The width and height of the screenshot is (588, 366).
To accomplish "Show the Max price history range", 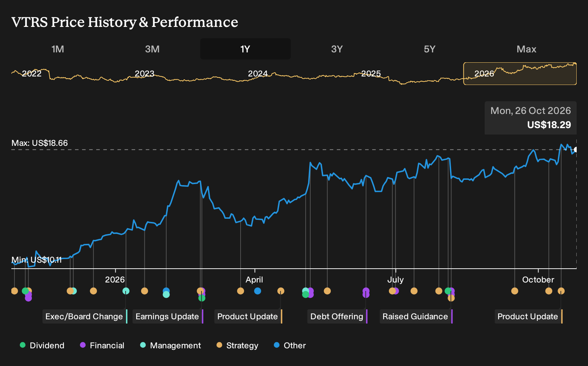I will pos(526,49).
